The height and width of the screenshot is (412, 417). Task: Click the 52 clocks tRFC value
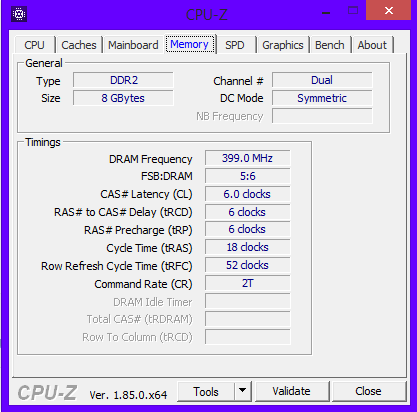[248, 265]
